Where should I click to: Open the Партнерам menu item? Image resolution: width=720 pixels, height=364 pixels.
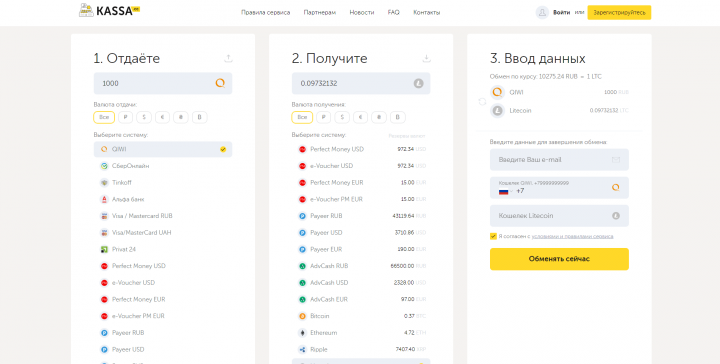point(320,12)
